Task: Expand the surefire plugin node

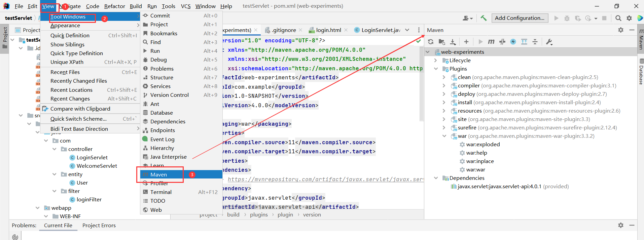Action: (x=444, y=127)
